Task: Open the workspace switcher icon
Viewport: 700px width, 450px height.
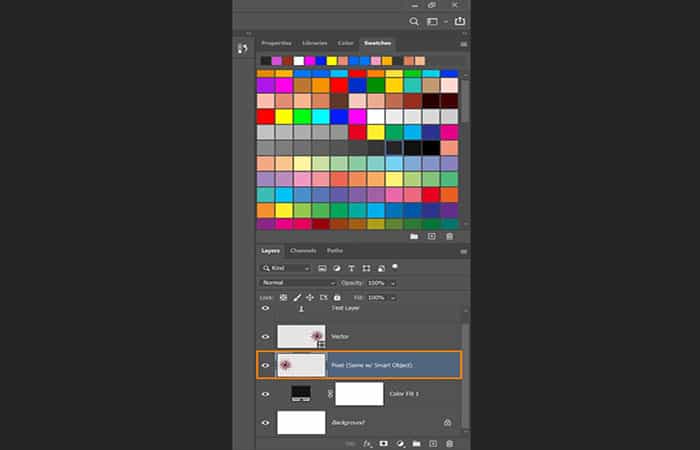Action: click(x=432, y=21)
